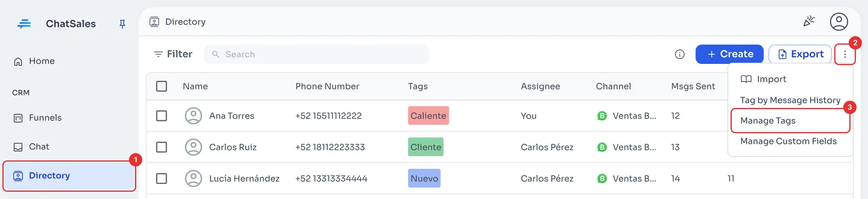Click Ventas B... channel for Ana Torres
The image size is (868, 199).
point(634,116)
